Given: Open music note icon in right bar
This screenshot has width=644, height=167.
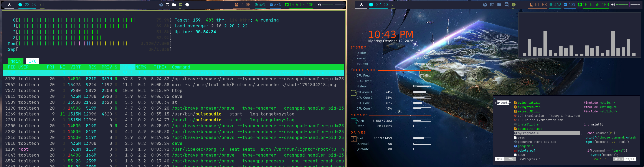Looking at the screenshot, I should point(514,5).
